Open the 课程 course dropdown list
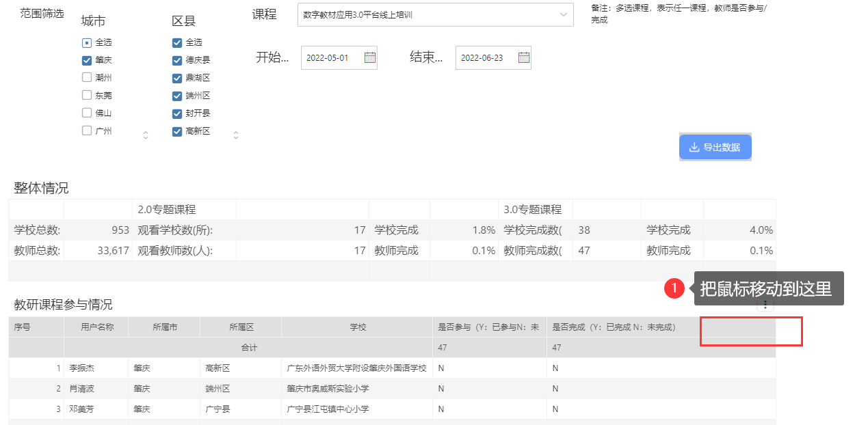 [x=436, y=14]
